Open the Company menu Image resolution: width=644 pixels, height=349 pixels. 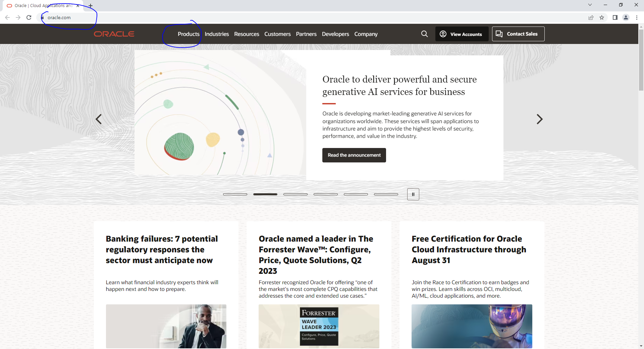pos(366,34)
